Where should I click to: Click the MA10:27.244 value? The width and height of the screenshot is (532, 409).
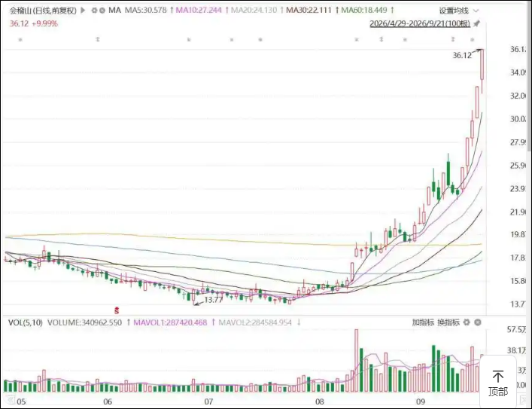pos(199,11)
